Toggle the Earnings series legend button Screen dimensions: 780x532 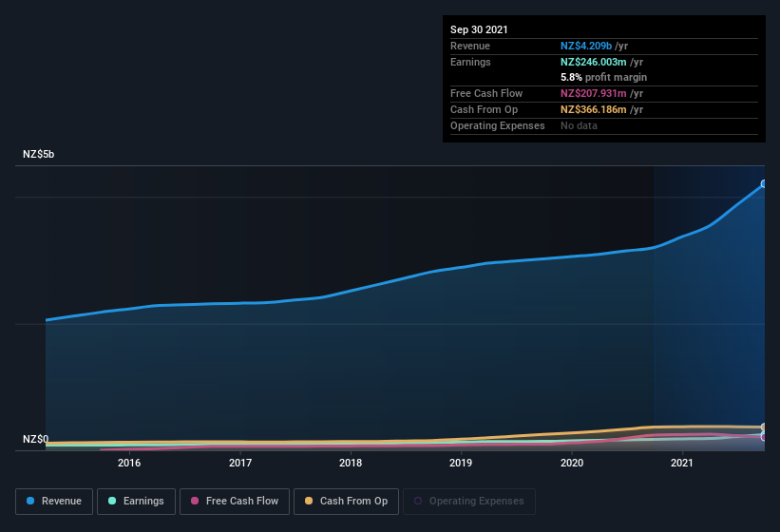[x=136, y=502]
